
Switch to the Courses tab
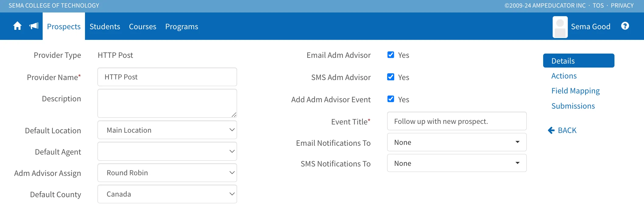[x=143, y=26]
